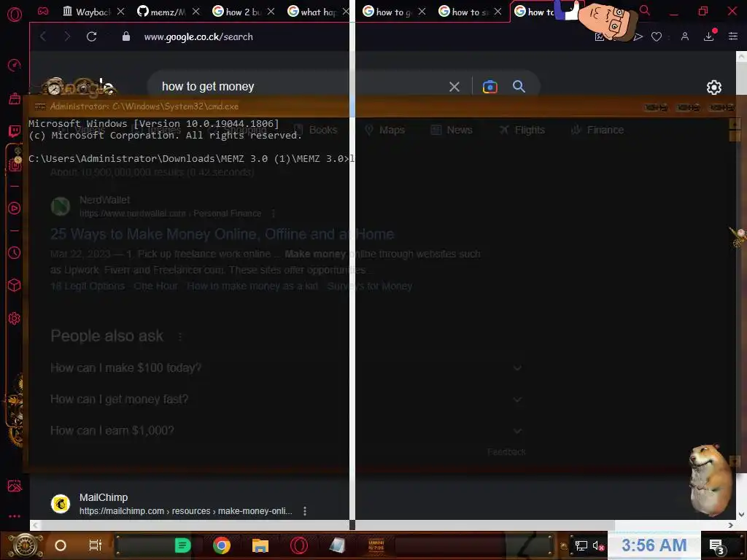747x560 pixels.
Task: Expand 'How can I get money fast?'
Action: click(286, 399)
